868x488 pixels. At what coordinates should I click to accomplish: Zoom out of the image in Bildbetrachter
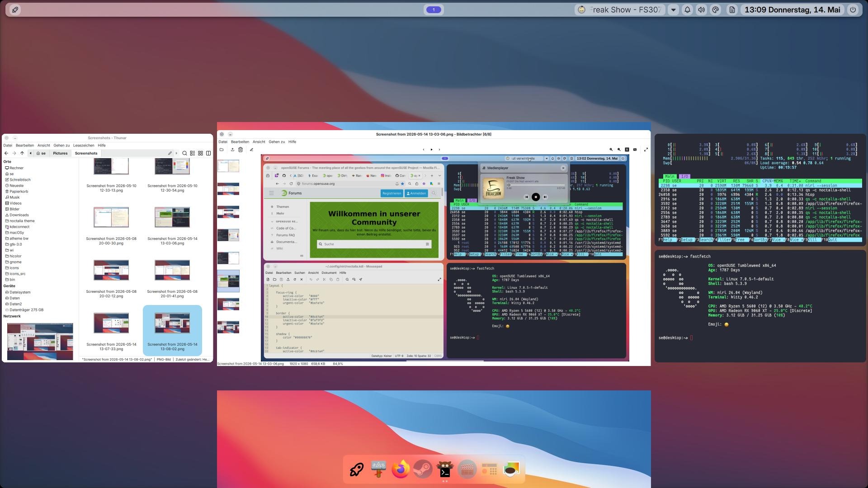tap(619, 150)
